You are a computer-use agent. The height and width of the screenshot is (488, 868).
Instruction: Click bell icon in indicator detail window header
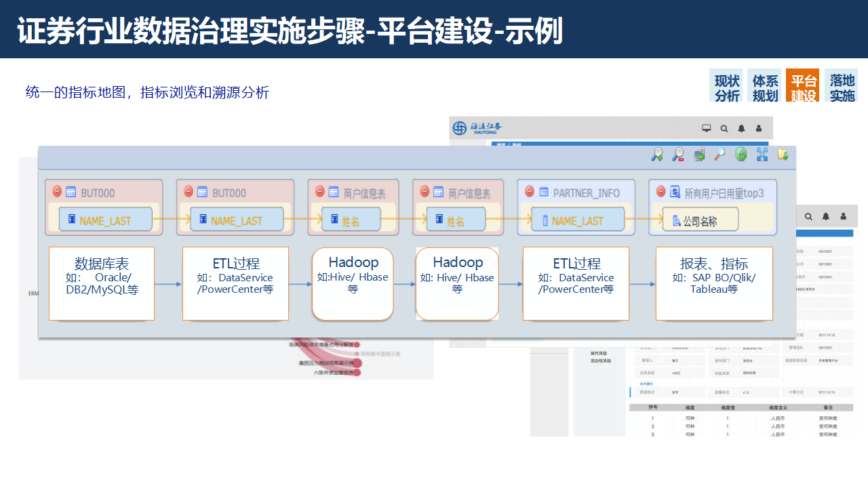coord(826,216)
